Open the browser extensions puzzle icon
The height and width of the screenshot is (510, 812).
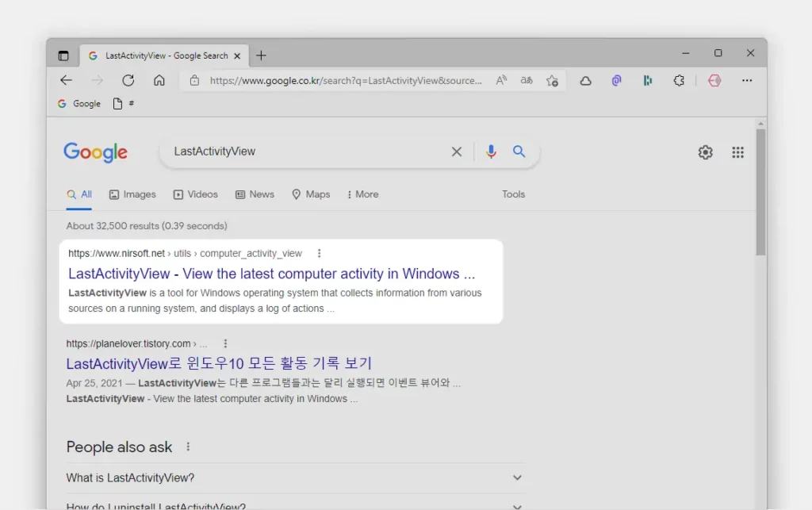(679, 80)
